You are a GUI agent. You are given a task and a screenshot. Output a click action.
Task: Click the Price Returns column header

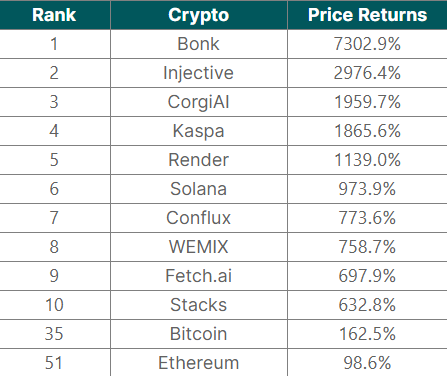click(x=367, y=15)
